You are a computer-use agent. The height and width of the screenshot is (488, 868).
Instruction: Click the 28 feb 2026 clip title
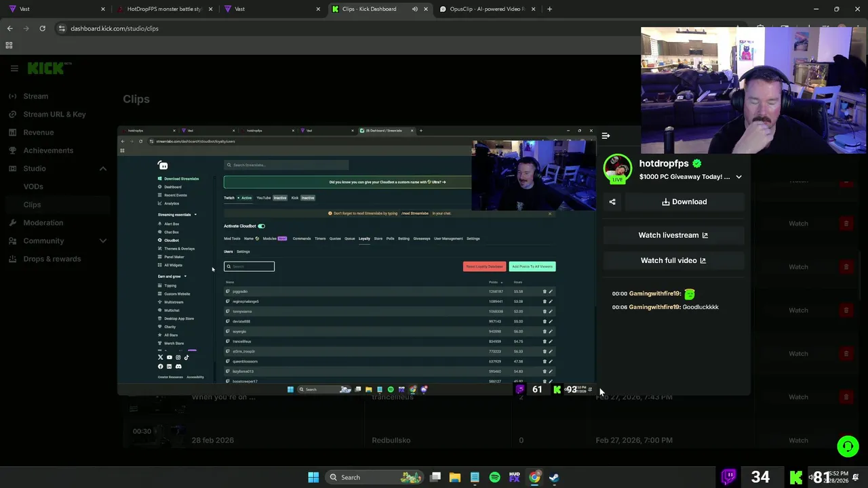[x=212, y=441]
